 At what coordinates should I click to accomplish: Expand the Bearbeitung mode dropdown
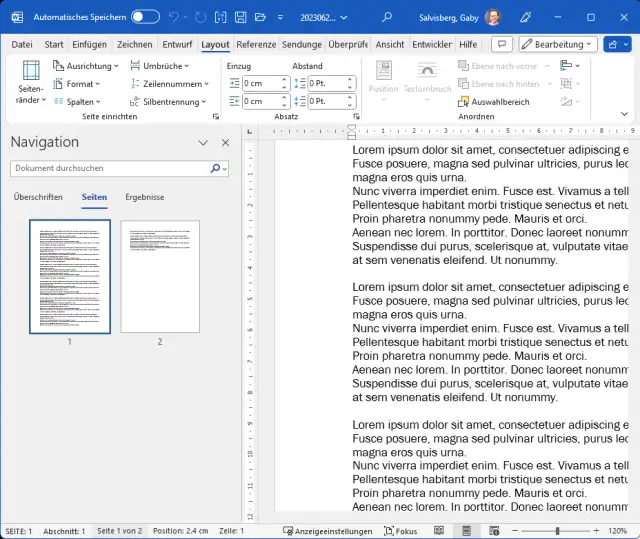tap(559, 45)
